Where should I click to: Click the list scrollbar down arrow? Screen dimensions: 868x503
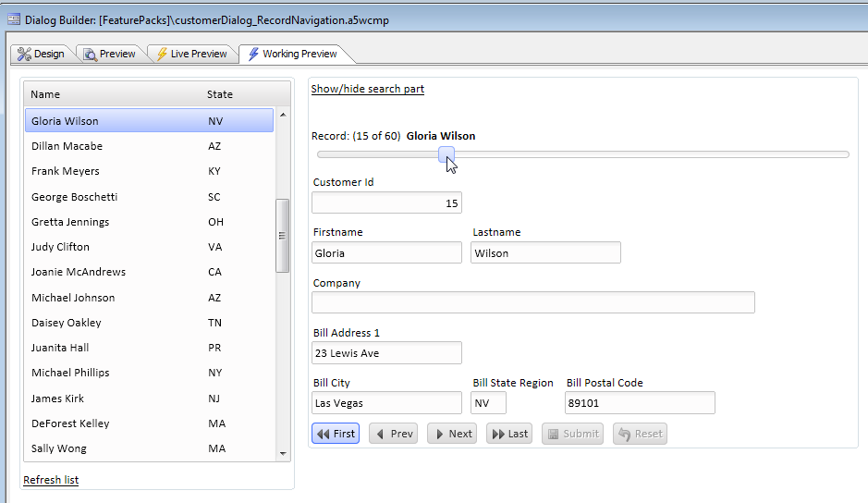point(283,454)
